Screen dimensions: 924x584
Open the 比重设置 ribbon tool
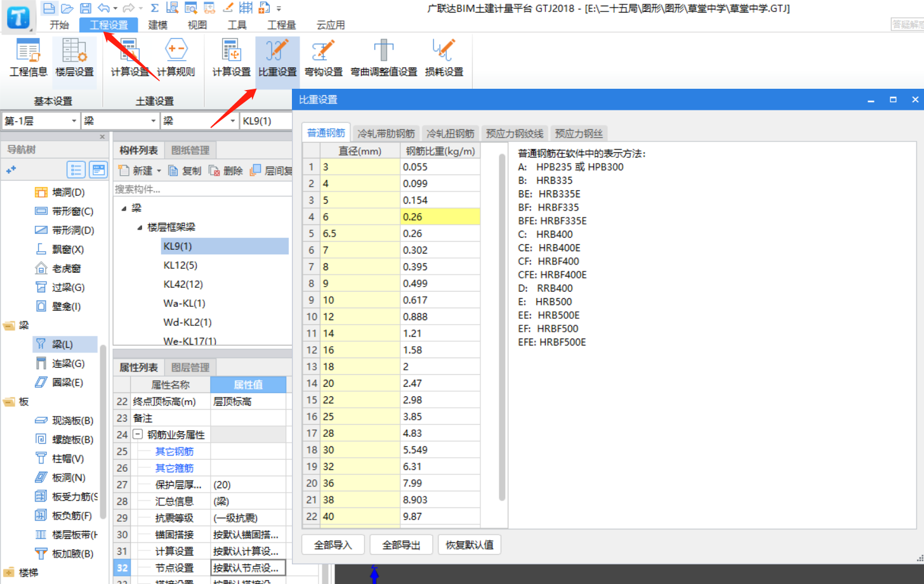point(277,58)
